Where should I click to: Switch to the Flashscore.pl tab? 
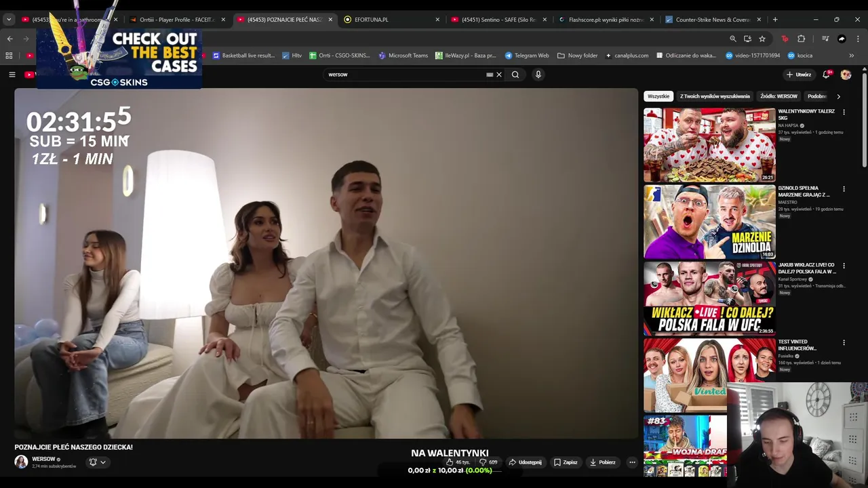point(606,20)
